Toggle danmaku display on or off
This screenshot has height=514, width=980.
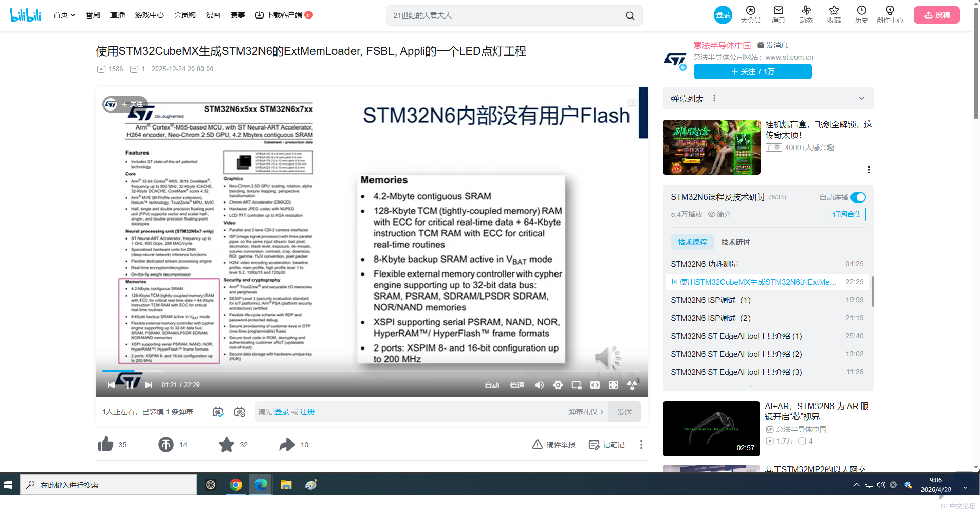coord(218,412)
